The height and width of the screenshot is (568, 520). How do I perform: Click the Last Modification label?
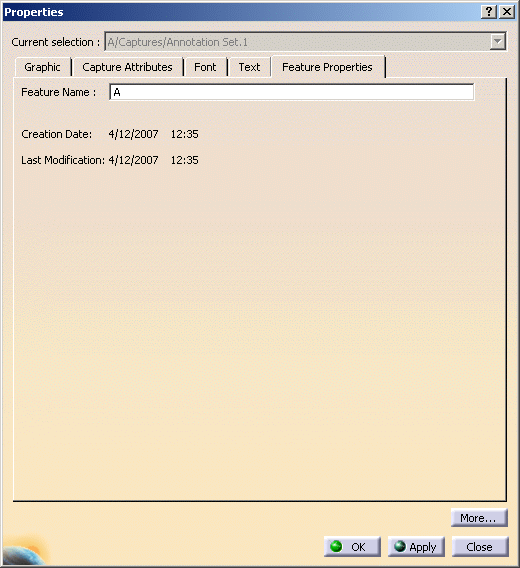coord(63,160)
